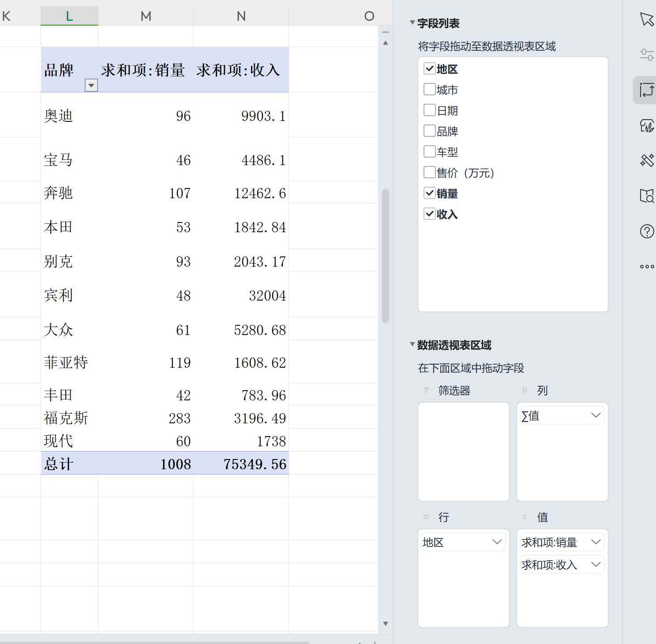Toggle the pivot table pane sidebar icon
Image resolution: width=656 pixels, height=644 pixels.
tap(647, 90)
